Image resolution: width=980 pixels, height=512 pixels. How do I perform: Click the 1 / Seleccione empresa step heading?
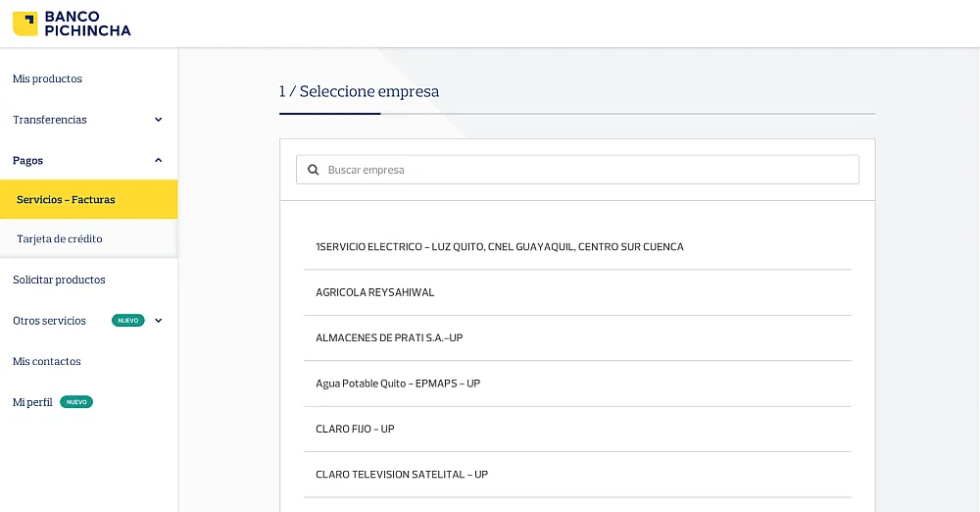coord(359,91)
